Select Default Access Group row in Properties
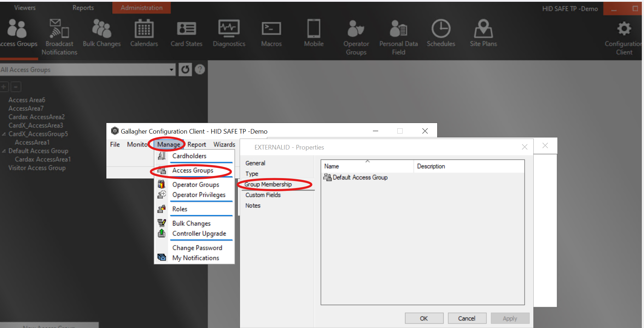644x328 pixels. click(356, 177)
